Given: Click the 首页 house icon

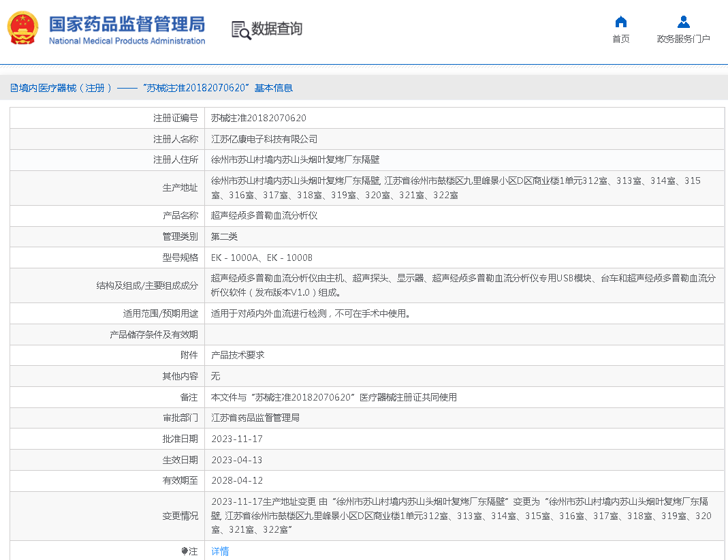Looking at the screenshot, I should pos(620,22).
